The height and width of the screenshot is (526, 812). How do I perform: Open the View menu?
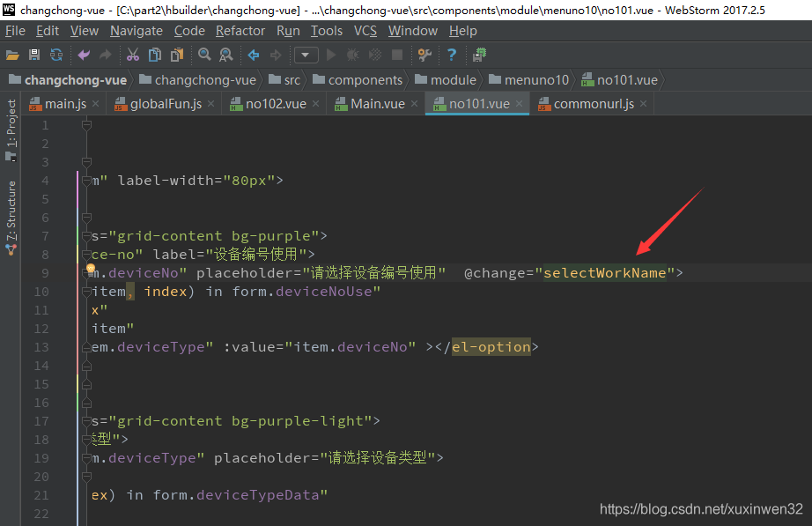click(85, 31)
